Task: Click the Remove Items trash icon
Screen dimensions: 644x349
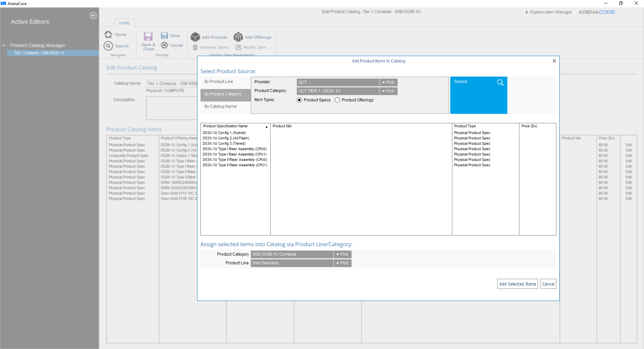Action: click(195, 47)
